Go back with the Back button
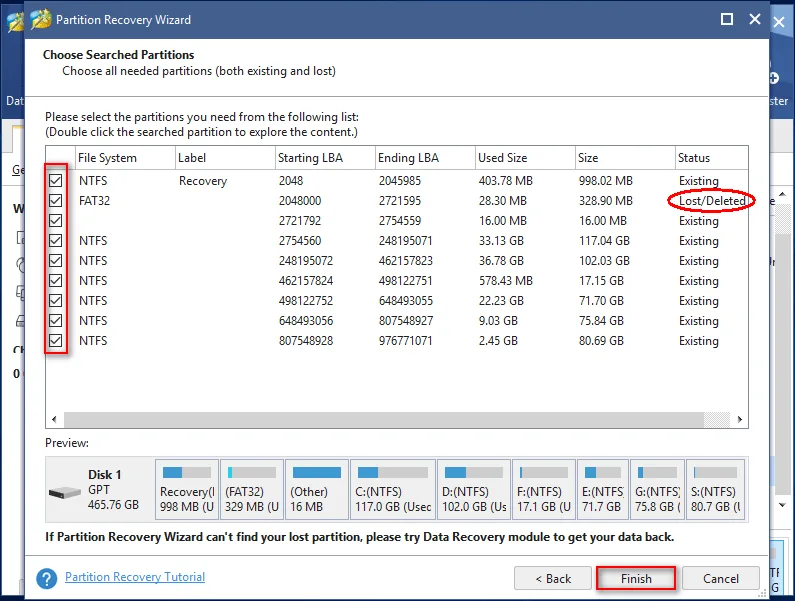The width and height of the screenshot is (795, 601). pyautogui.click(x=553, y=578)
